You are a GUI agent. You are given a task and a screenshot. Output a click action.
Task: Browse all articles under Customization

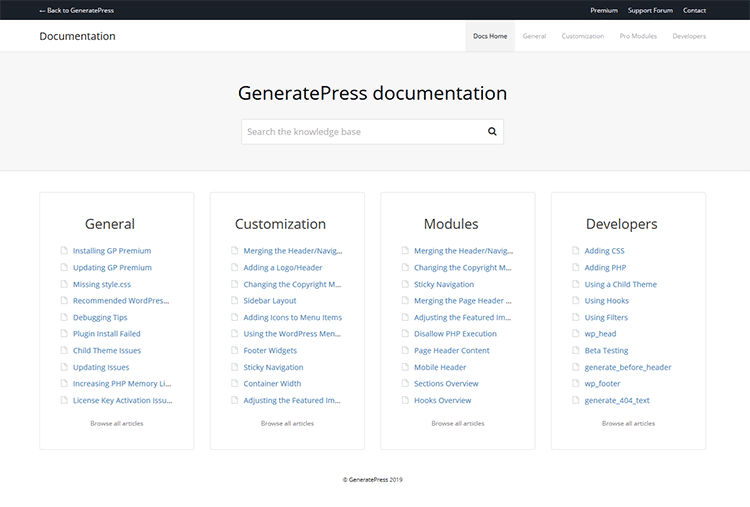pos(287,423)
